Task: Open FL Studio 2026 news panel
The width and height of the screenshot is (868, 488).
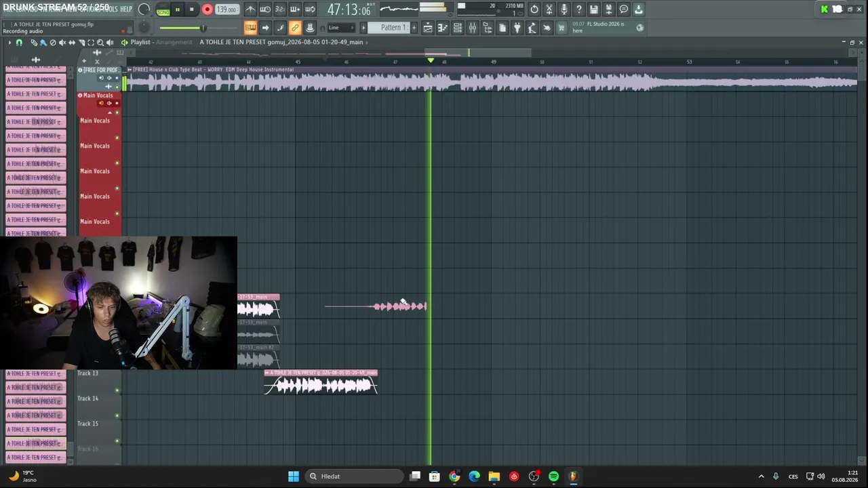Action: [x=607, y=27]
